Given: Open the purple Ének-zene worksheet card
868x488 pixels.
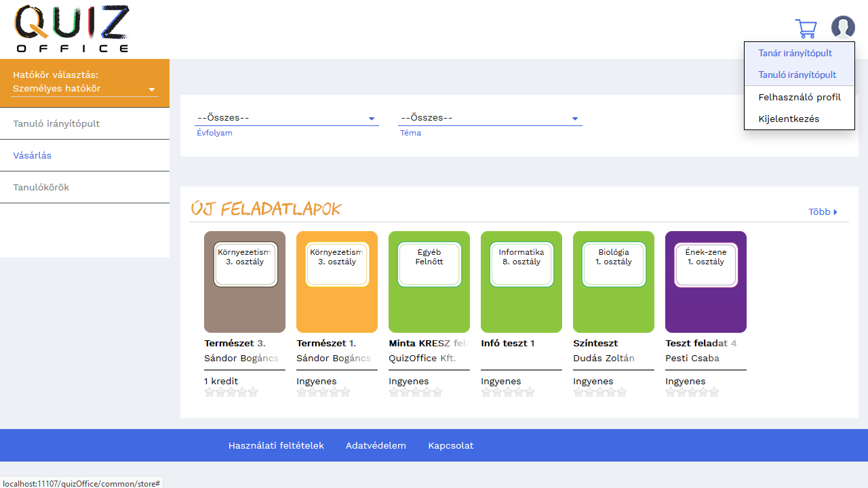Looking at the screenshot, I should coord(706,282).
